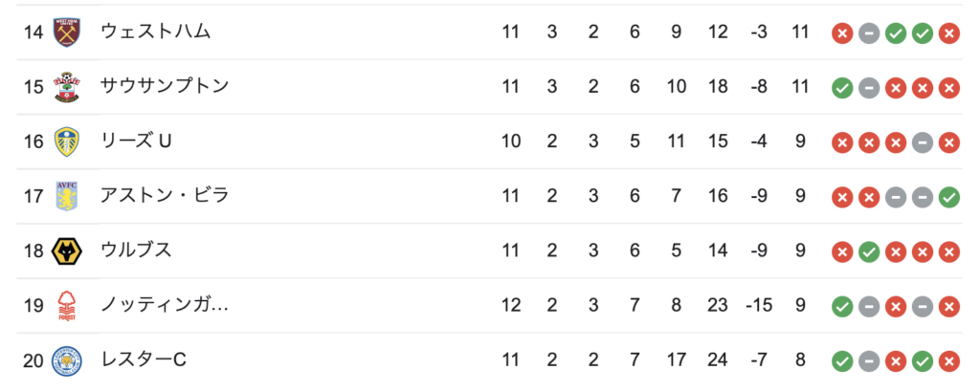Click Aston Villa's green win result icon

pyautogui.click(x=948, y=197)
